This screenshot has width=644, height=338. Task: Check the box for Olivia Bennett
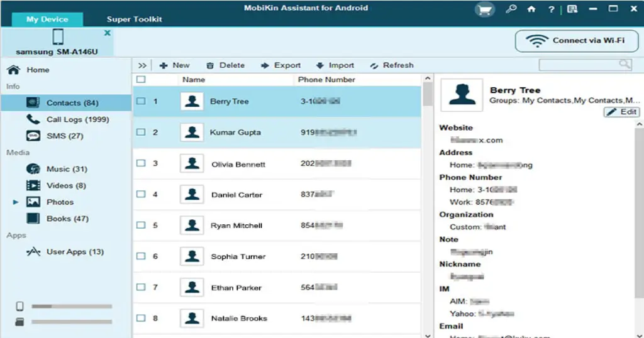[141, 163]
